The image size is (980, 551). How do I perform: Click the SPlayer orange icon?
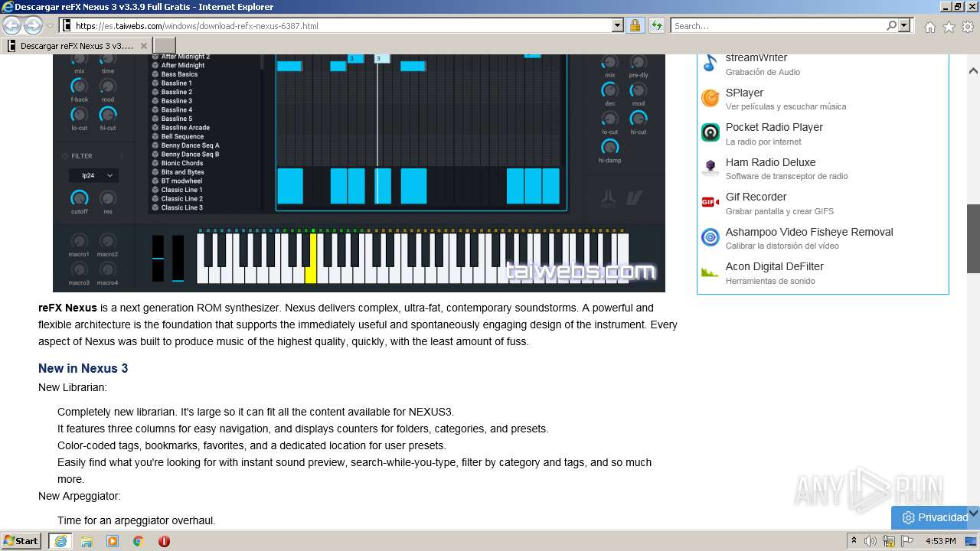tap(710, 98)
